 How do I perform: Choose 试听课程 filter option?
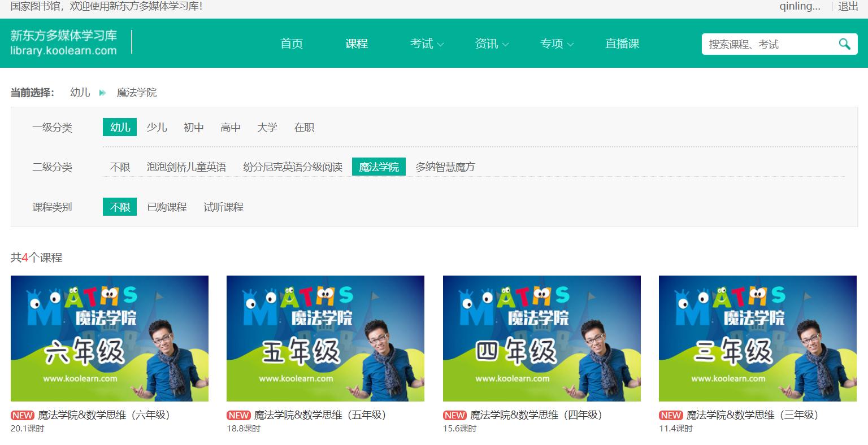(223, 207)
